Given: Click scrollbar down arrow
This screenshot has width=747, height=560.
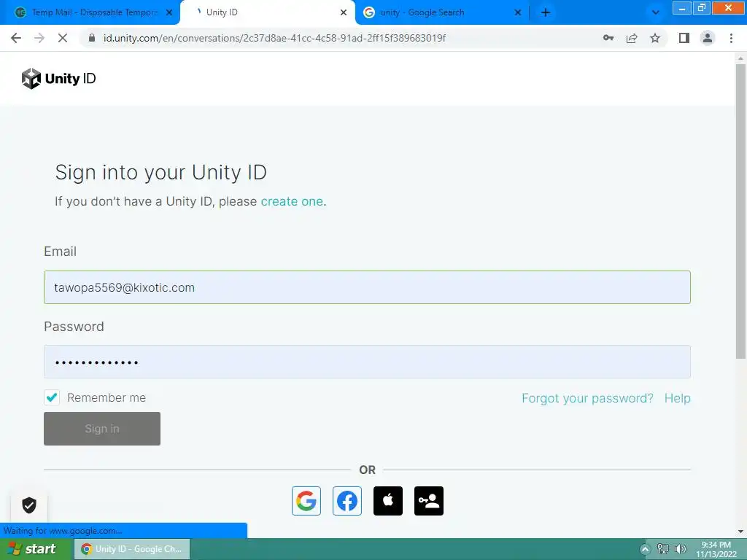Looking at the screenshot, I should click(740, 531).
